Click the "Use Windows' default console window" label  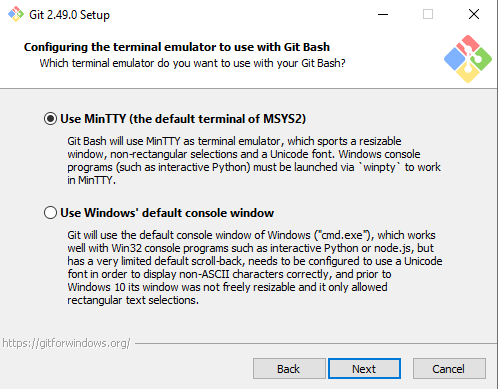[167, 213]
